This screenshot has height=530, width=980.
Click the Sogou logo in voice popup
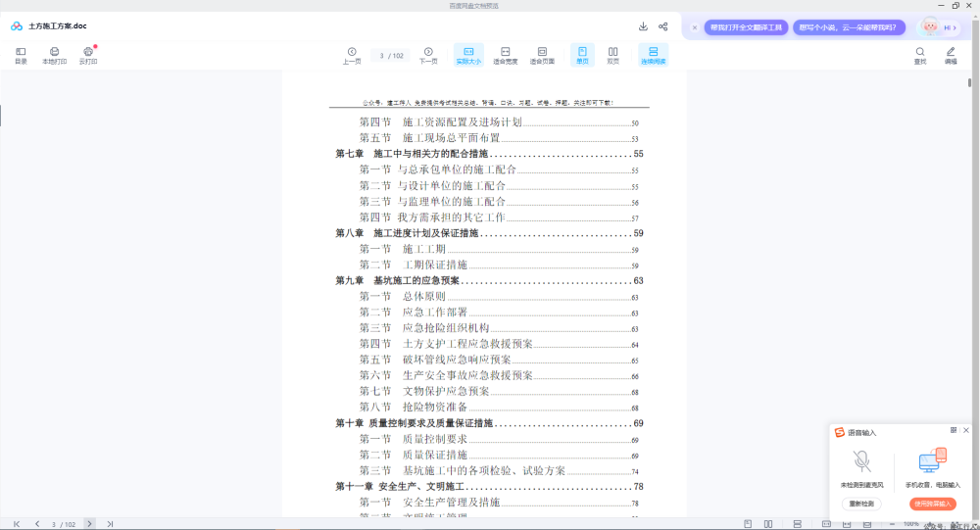pos(840,432)
